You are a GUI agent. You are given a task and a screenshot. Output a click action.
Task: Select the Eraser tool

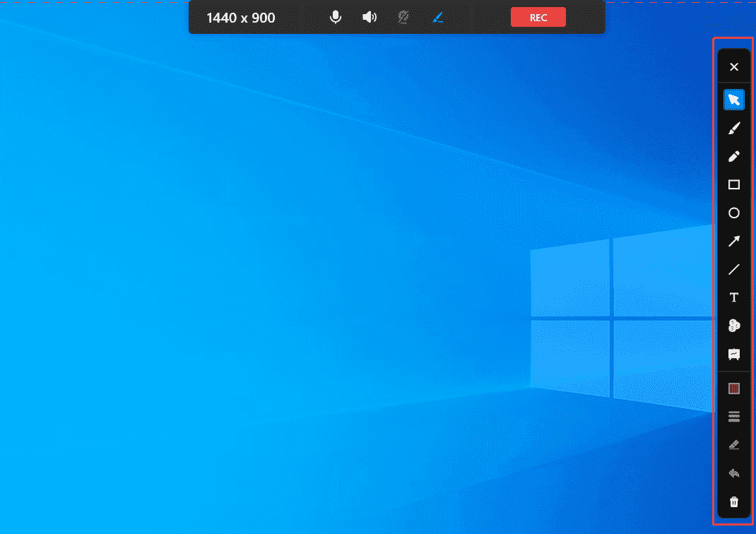tap(733, 444)
